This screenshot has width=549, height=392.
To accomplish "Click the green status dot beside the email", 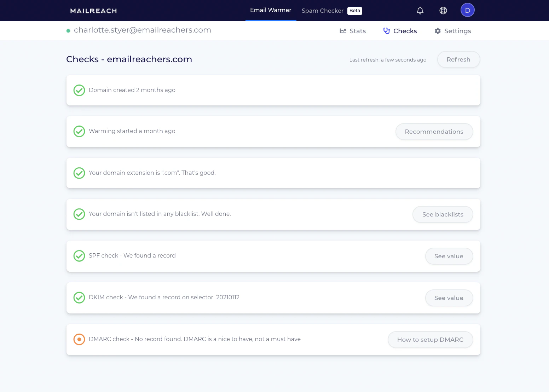I will coord(68,30).
